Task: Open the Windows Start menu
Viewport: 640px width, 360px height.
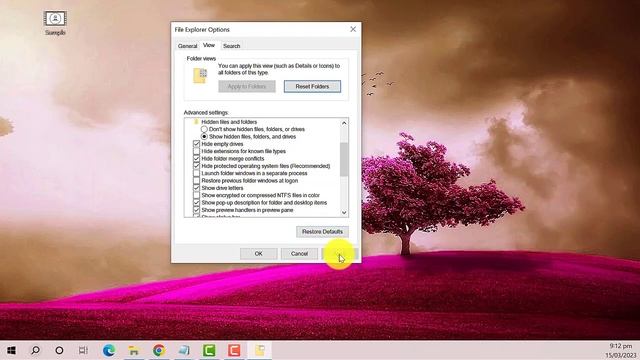Action: coord(11,350)
